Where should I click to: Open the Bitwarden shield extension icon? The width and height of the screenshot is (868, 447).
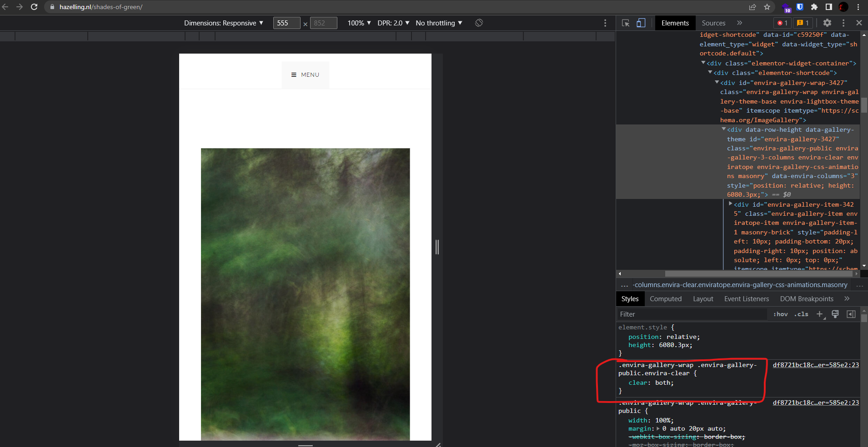[800, 7]
